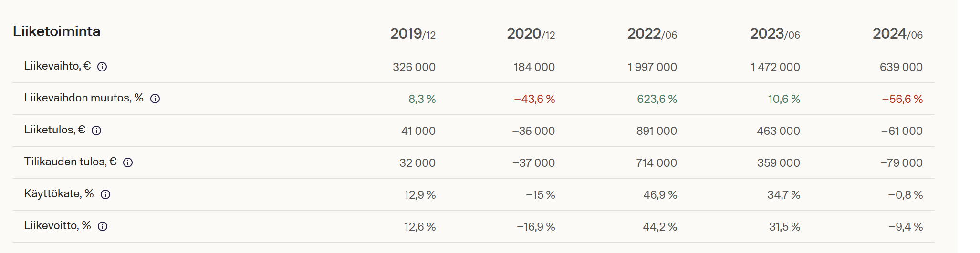Viewport: 980px width, 253px height.
Task: Open the info icon next to Liikevoitto, %
Action: [x=103, y=226]
